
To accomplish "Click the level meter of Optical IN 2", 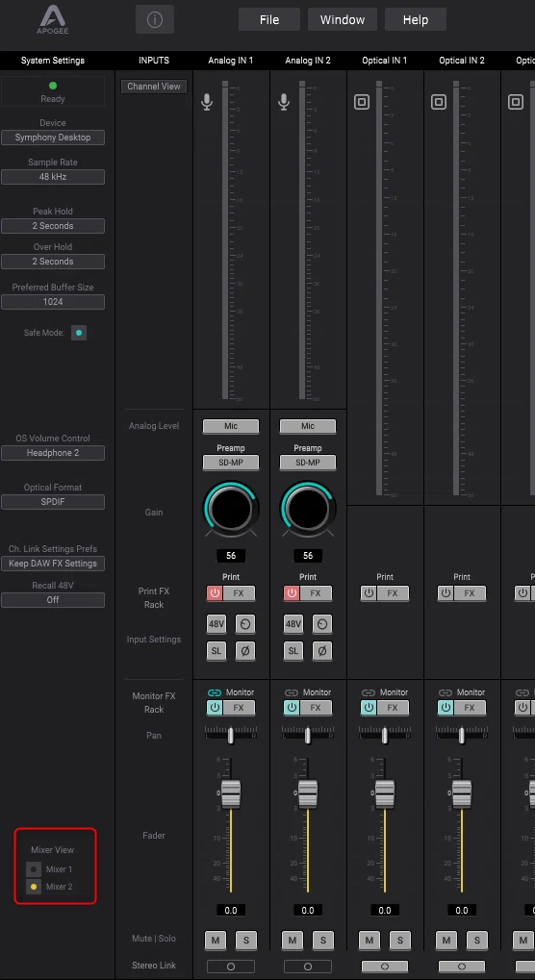I will coord(456,289).
